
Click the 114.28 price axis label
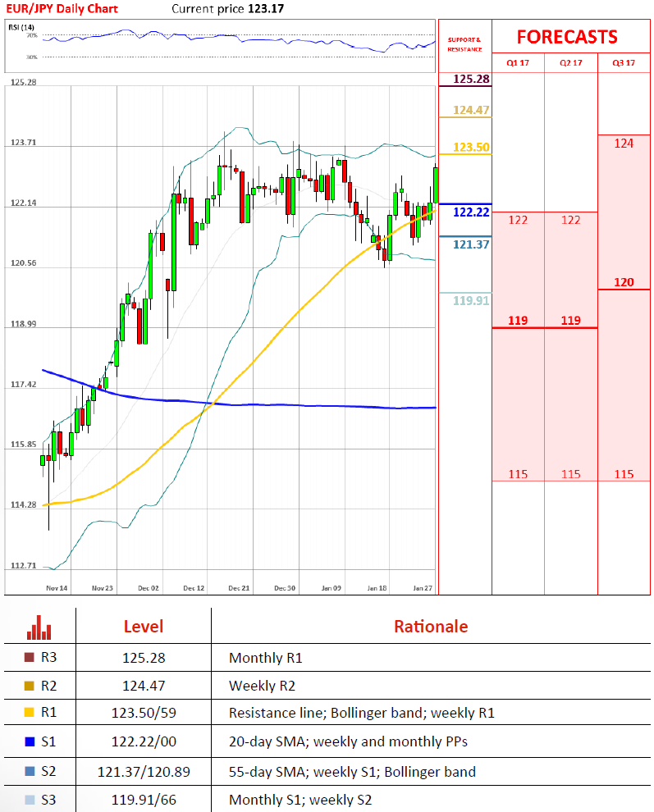pos(23,504)
